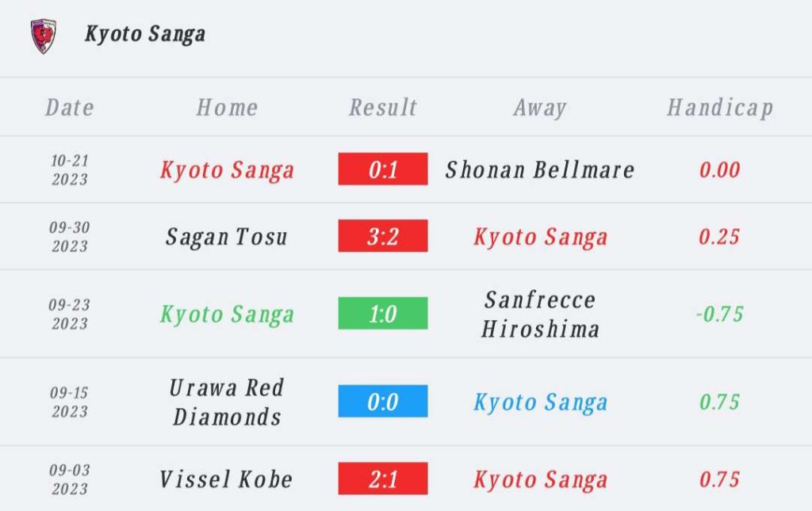This screenshot has width=812, height=511.
Task: Click the Sanfrecce Hiroshima team link
Action: (x=540, y=314)
